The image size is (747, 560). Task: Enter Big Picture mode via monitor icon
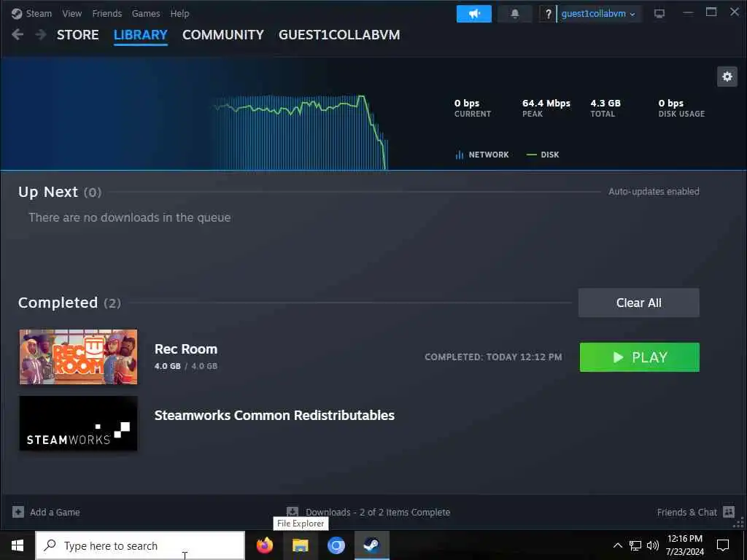[659, 14]
